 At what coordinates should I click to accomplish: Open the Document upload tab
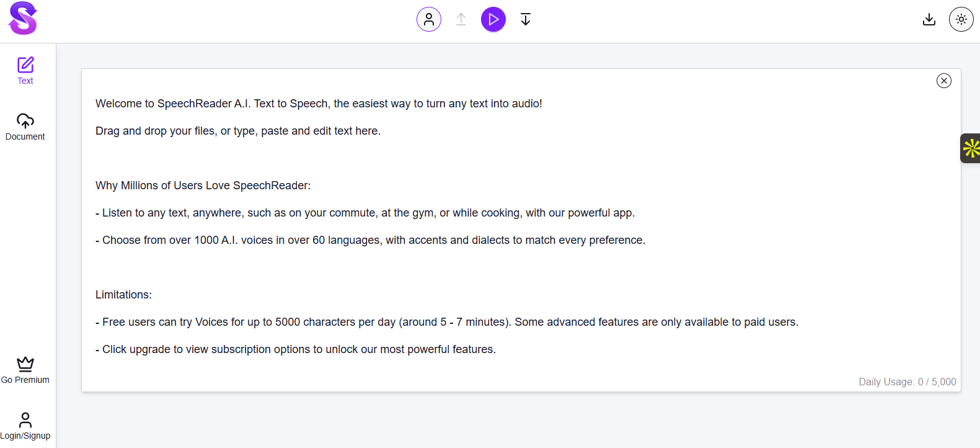(25, 127)
